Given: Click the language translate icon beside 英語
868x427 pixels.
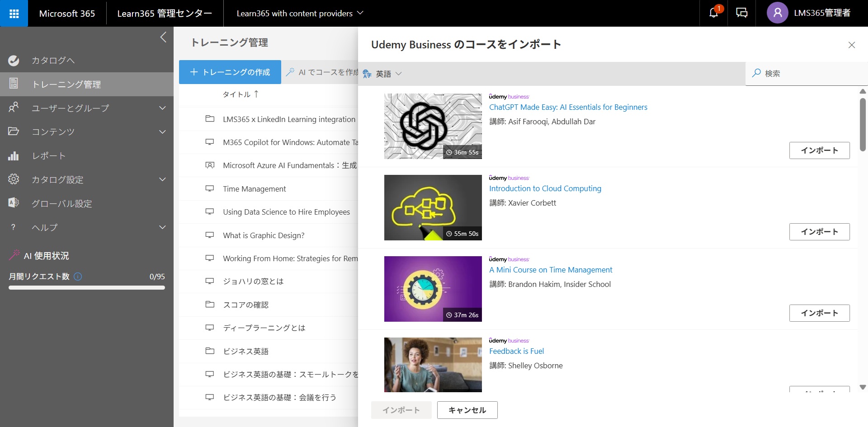Looking at the screenshot, I should click(x=367, y=74).
